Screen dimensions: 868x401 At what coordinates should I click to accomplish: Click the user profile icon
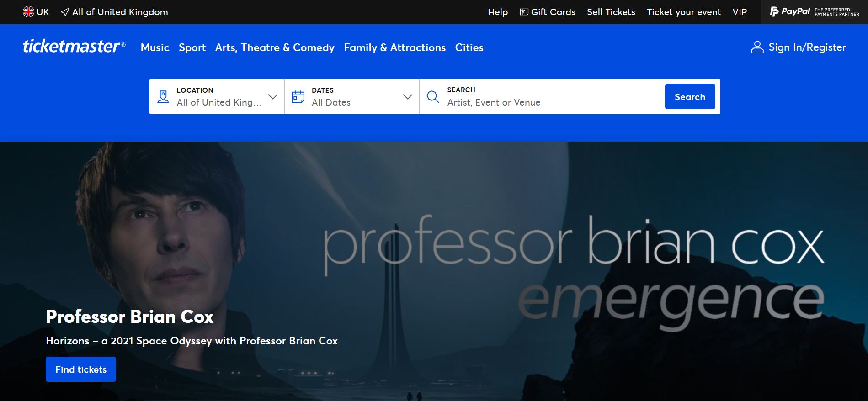pos(757,47)
